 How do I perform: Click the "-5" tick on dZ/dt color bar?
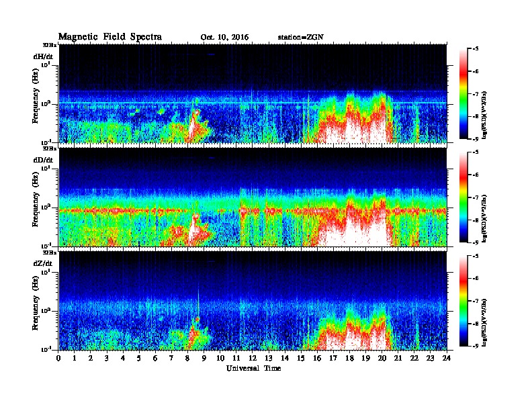pyautogui.click(x=475, y=256)
